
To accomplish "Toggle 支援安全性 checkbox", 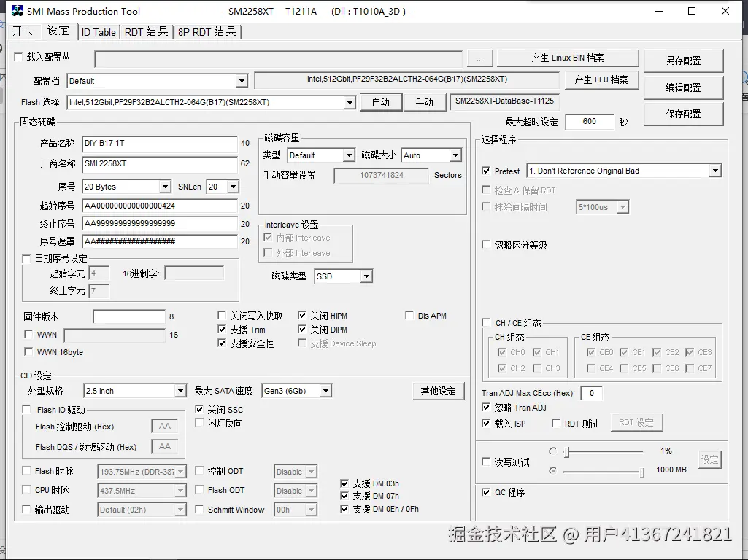I will 222,343.
